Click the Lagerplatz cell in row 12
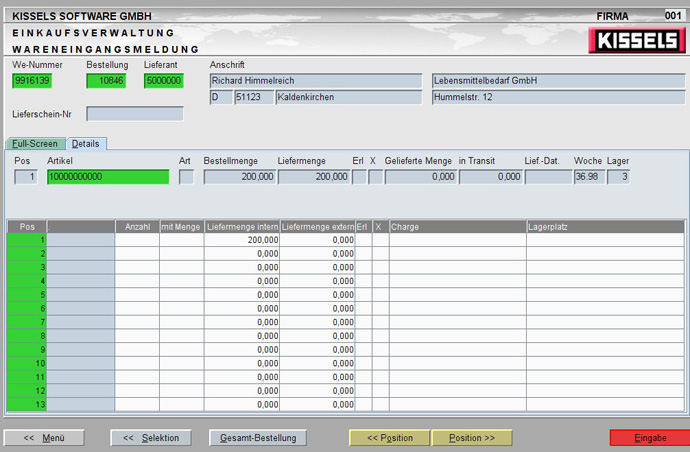690x452 pixels. (605, 390)
